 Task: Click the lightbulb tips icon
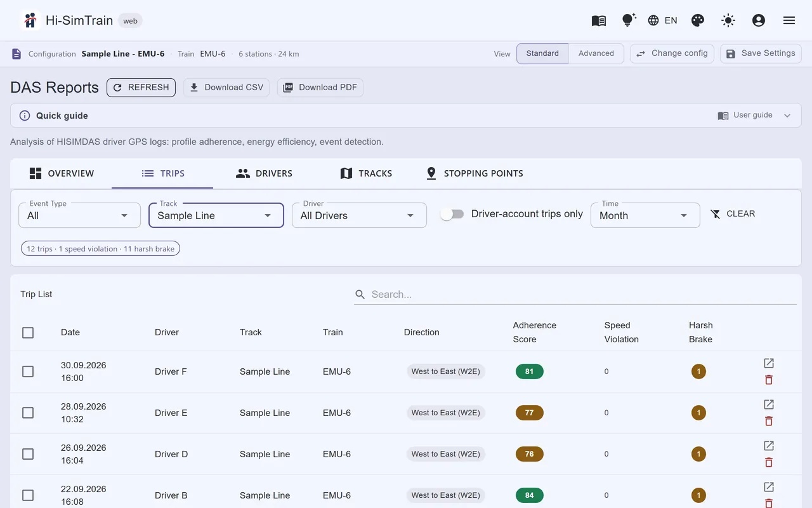(629, 20)
